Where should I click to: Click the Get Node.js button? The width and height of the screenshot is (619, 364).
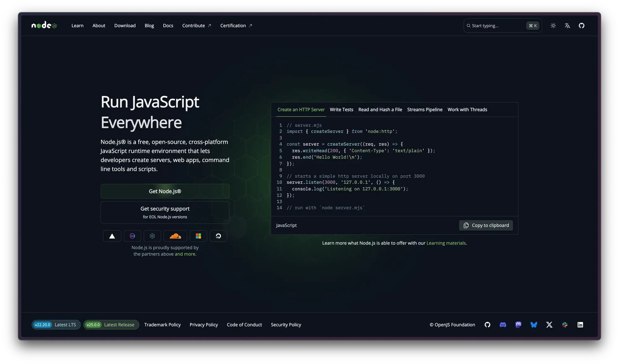(165, 191)
